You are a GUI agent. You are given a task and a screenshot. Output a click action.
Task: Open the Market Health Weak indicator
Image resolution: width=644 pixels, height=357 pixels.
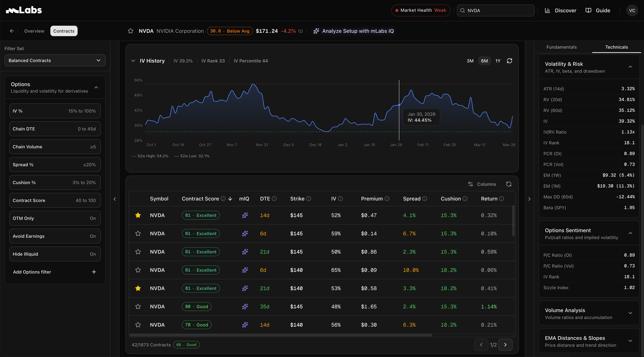click(421, 10)
